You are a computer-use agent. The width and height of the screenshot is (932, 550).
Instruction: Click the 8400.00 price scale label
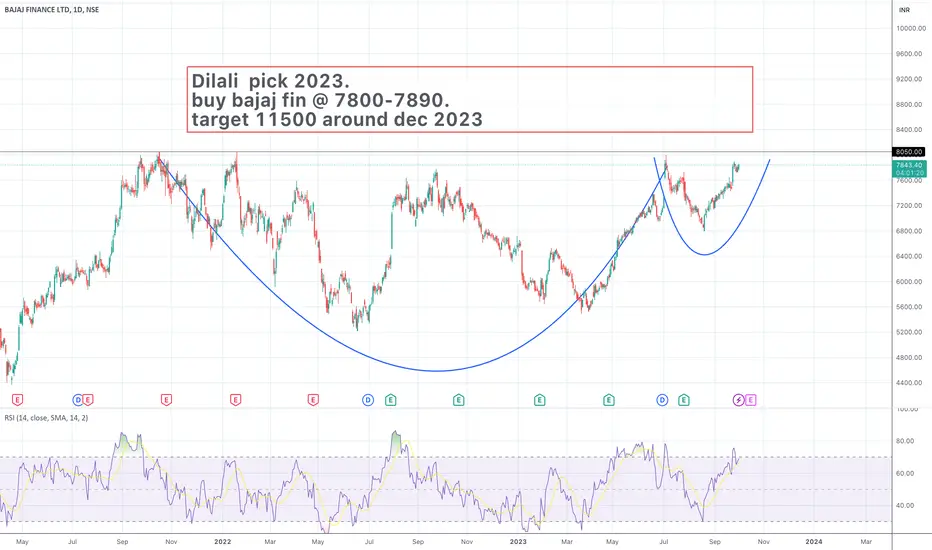click(909, 130)
